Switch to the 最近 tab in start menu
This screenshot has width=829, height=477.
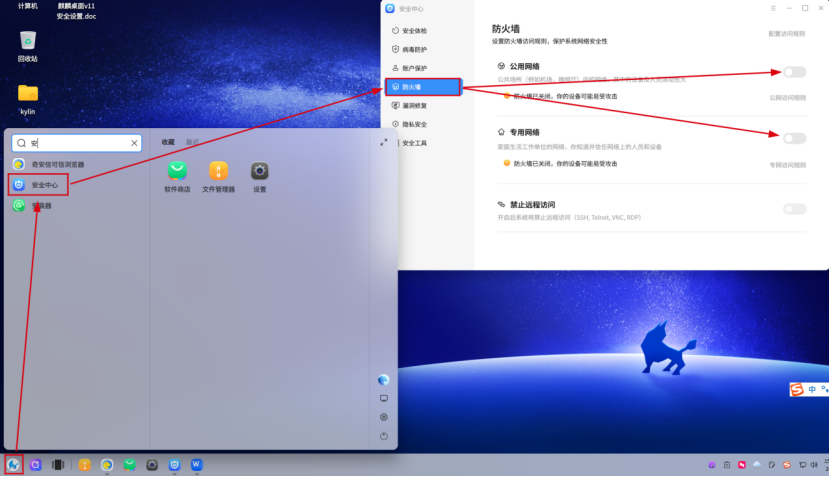pos(192,142)
